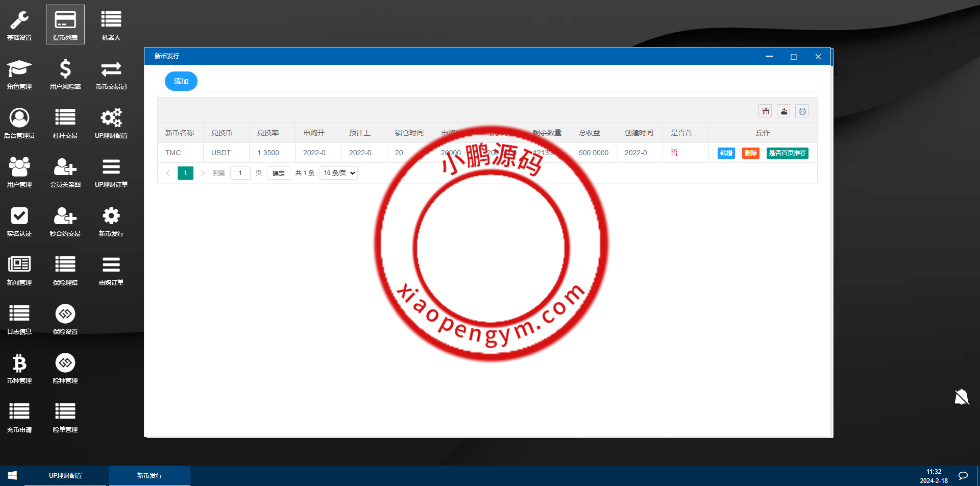
Task: Open the taskbar notification bell
Action: [x=962, y=397]
